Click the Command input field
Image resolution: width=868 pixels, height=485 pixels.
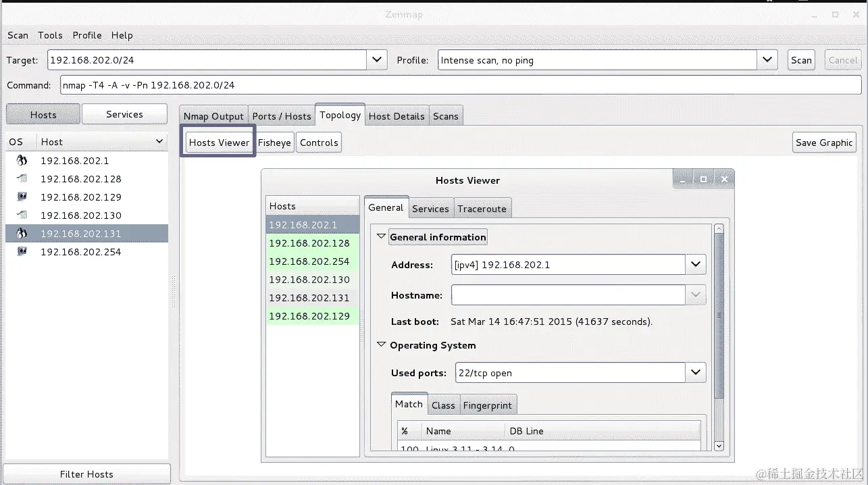tap(461, 85)
